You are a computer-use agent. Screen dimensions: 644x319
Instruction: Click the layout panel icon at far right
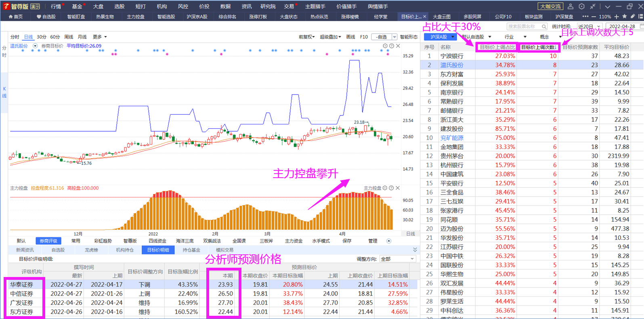tap(641, 17)
